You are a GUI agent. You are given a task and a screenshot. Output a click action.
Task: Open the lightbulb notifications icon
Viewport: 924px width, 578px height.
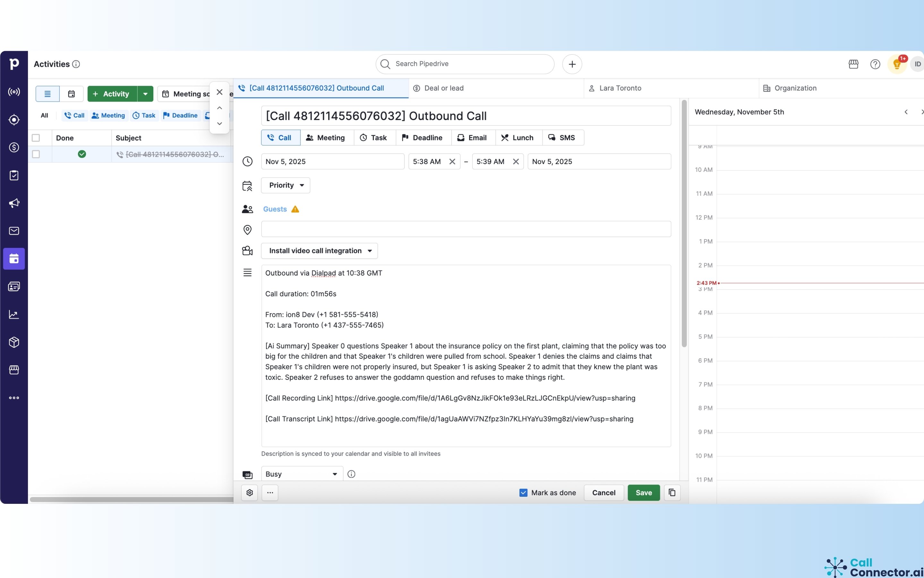pos(897,64)
